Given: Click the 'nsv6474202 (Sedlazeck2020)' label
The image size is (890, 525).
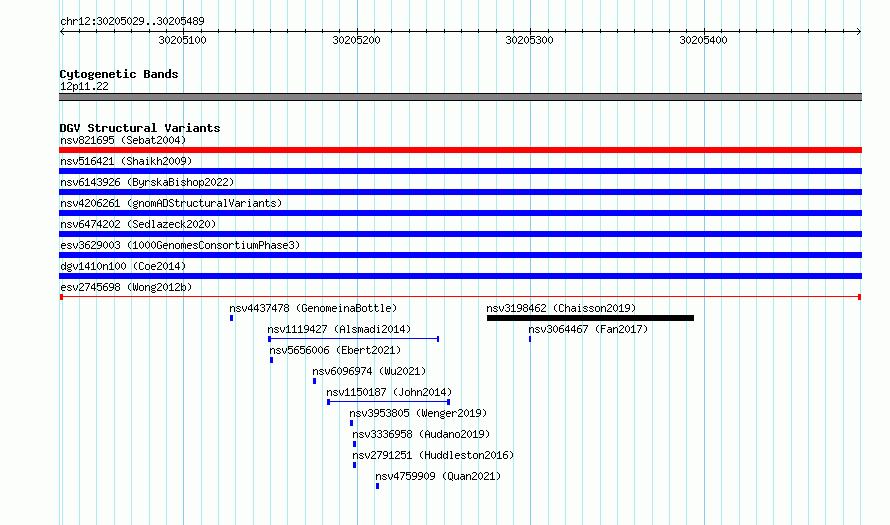Looking at the screenshot, I should click(138, 224).
